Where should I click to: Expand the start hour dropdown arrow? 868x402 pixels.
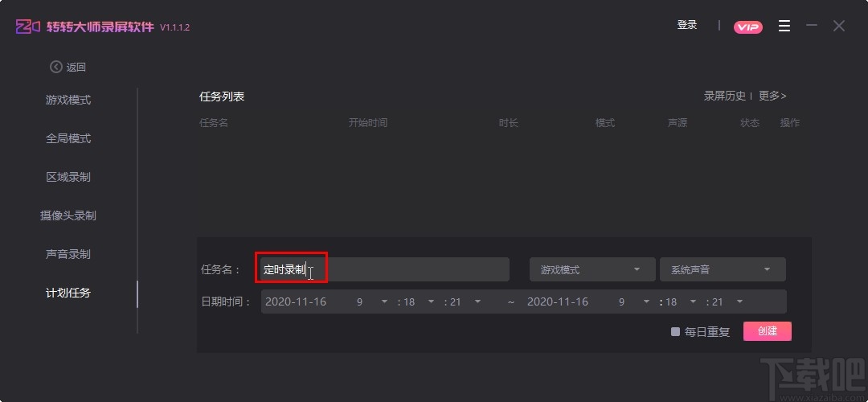[384, 301]
